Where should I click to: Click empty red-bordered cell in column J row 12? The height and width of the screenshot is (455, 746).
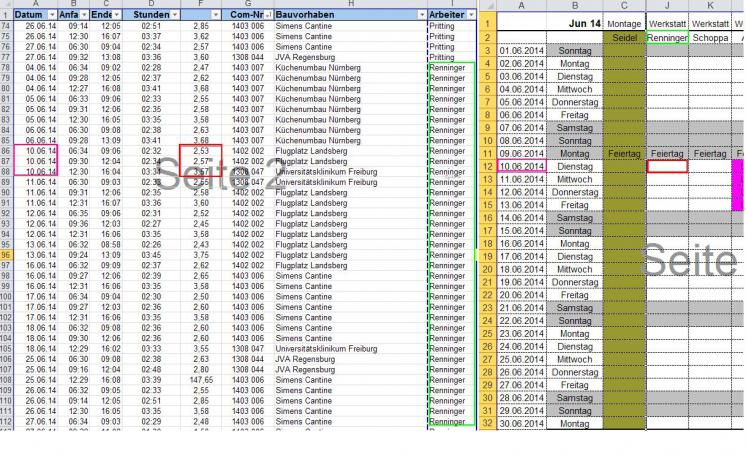667,167
